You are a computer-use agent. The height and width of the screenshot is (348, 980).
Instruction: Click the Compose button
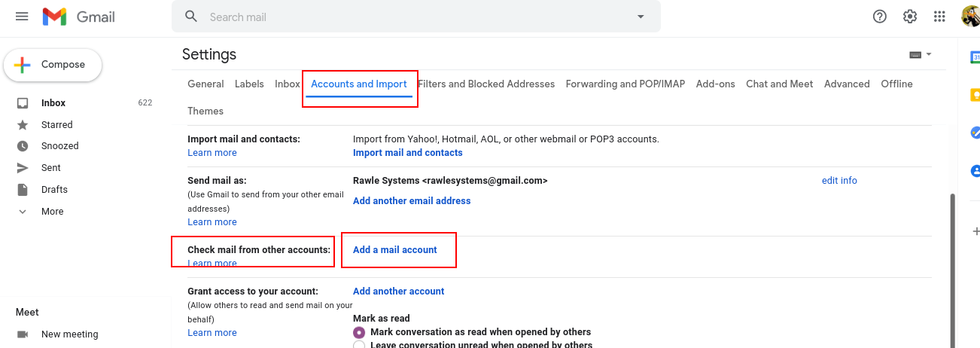coord(53,66)
